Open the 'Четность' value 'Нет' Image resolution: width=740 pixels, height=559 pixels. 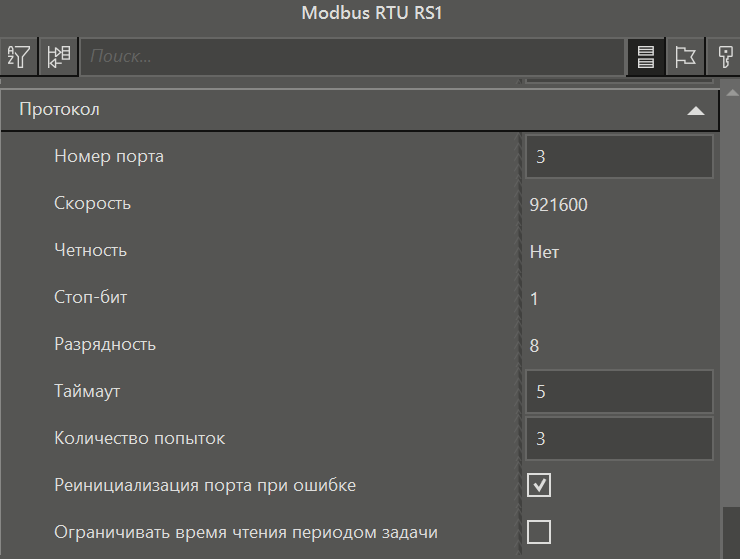pyautogui.click(x=544, y=252)
